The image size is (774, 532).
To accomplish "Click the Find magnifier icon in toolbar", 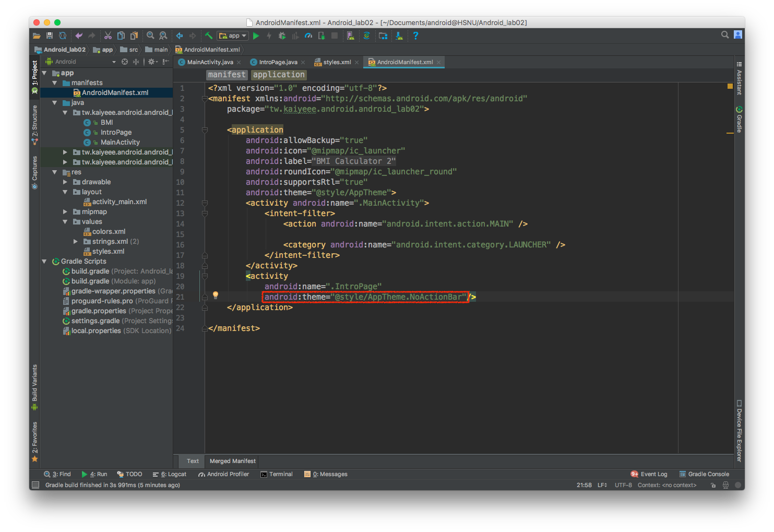I will 150,36.
